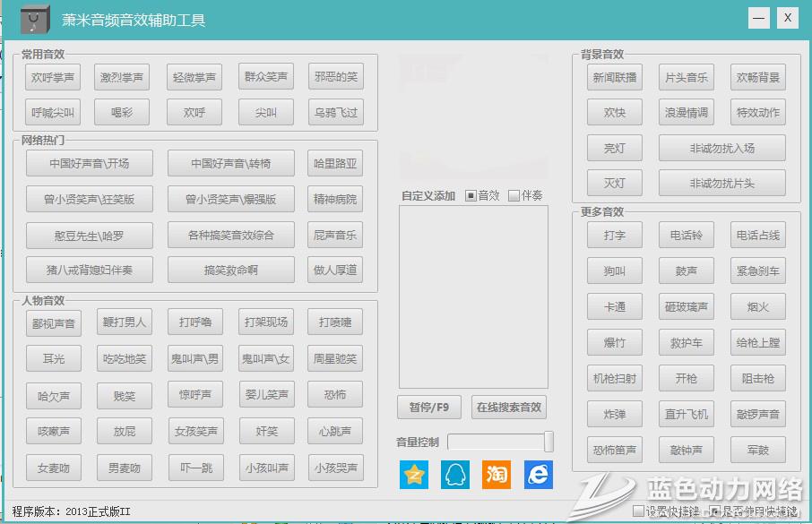Trigger the 新闻联播 background sound

click(615, 78)
